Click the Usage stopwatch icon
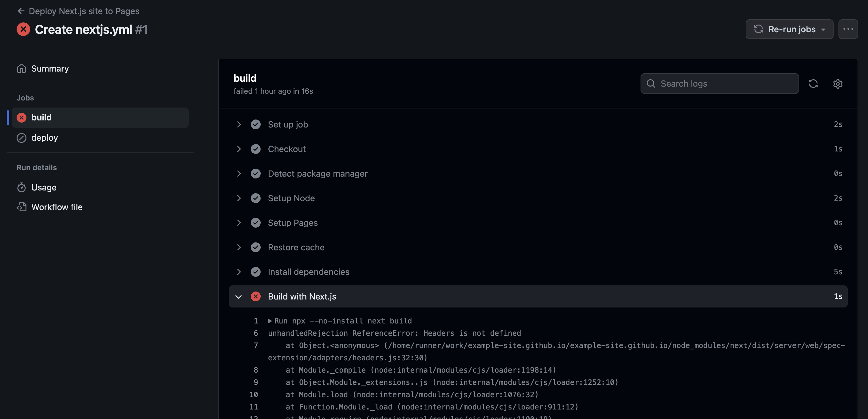The image size is (868, 419). click(x=21, y=187)
